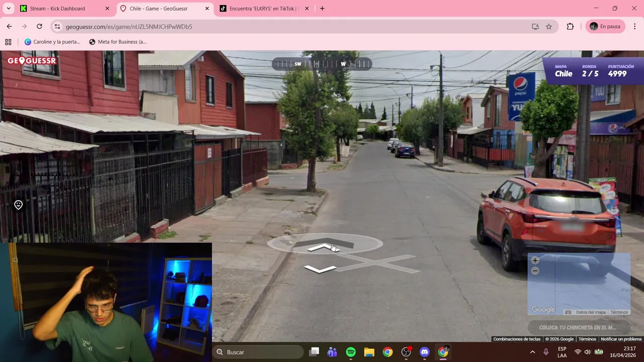Click the 'Ronda 2 / 5' indicator

[590, 71]
